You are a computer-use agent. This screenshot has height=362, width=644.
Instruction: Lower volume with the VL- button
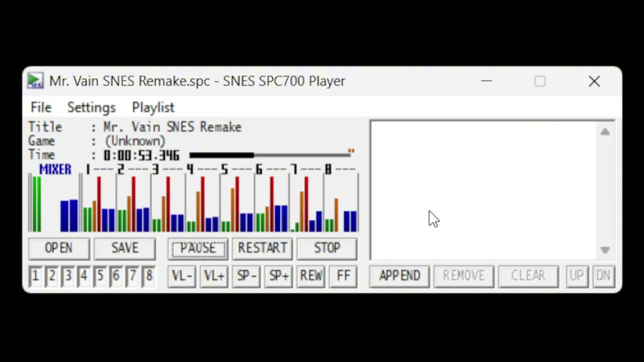coord(182,276)
